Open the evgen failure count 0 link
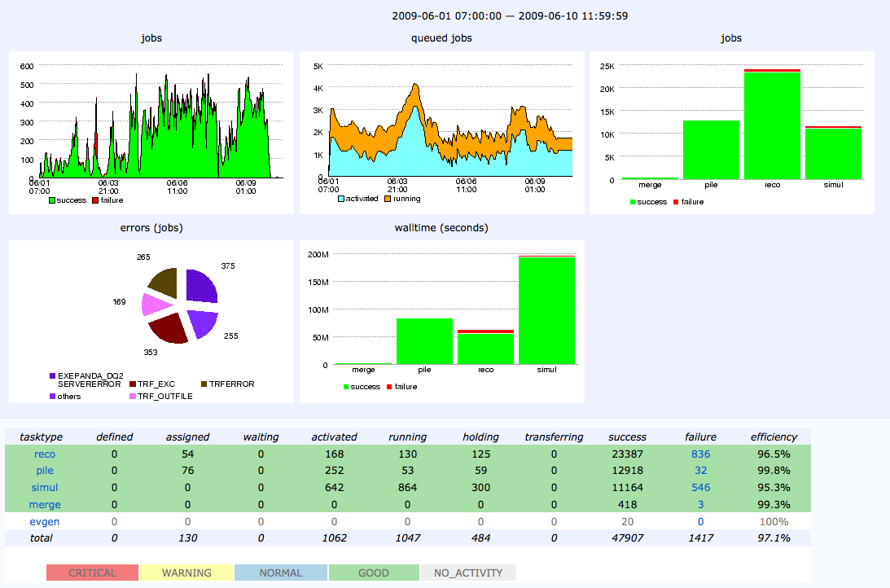Image resolution: width=890 pixels, height=588 pixels. [x=700, y=521]
